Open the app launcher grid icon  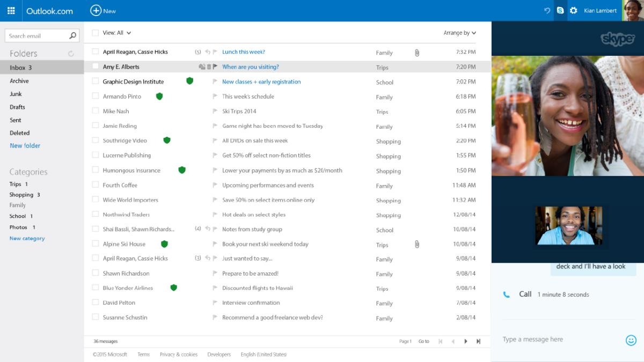11,11
